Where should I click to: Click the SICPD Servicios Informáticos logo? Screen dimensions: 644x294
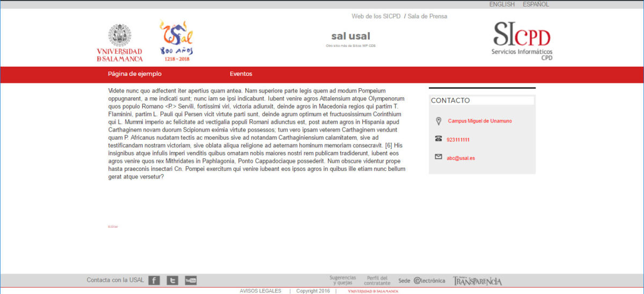[x=522, y=41]
